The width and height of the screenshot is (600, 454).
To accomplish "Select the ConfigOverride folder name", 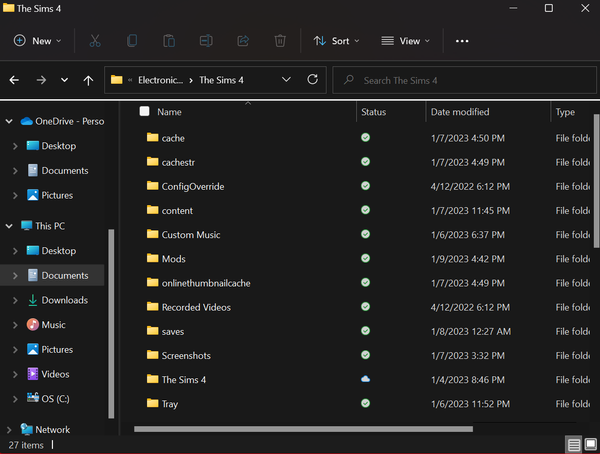I will [193, 186].
